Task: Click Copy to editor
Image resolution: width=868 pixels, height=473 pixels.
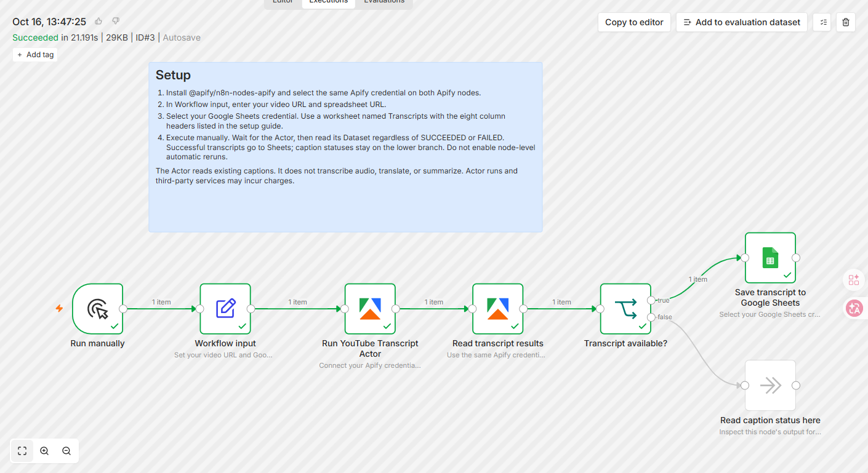Action: [x=634, y=22]
